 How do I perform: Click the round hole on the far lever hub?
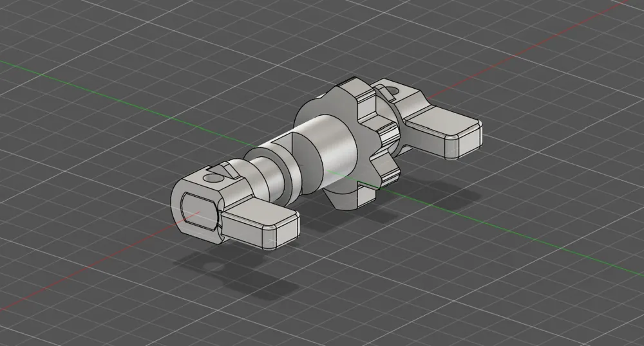tap(393, 90)
